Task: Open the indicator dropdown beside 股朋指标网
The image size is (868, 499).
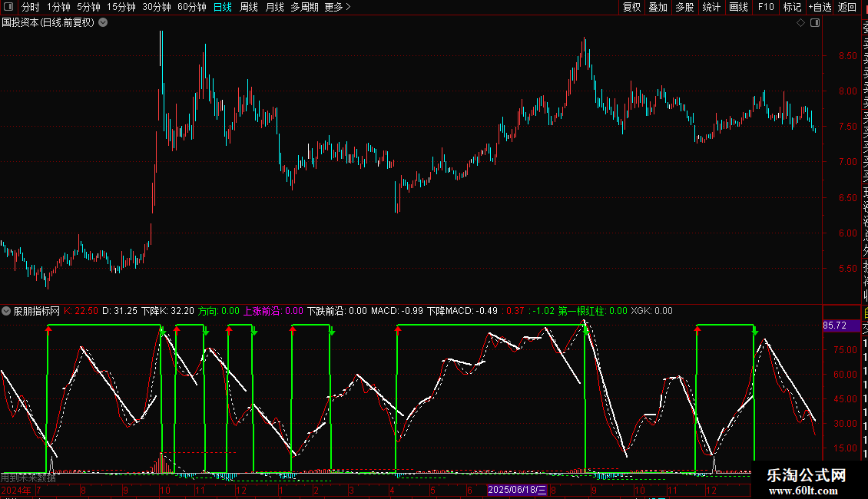Action: coord(6,311)
